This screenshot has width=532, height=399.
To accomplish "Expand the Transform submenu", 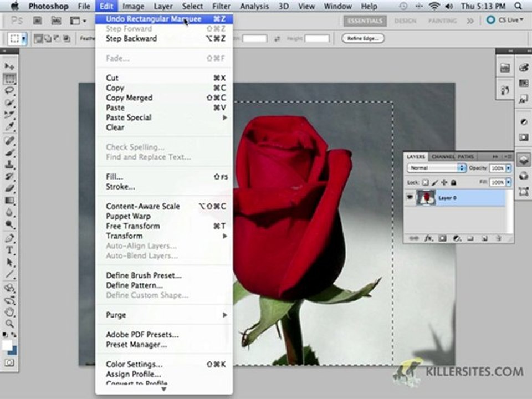I will pos(164,236).
